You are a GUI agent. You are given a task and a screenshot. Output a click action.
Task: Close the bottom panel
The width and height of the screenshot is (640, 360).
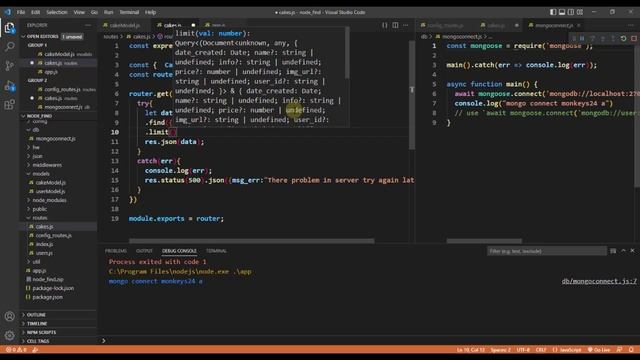pyautogui.click(x=632, y=251)
